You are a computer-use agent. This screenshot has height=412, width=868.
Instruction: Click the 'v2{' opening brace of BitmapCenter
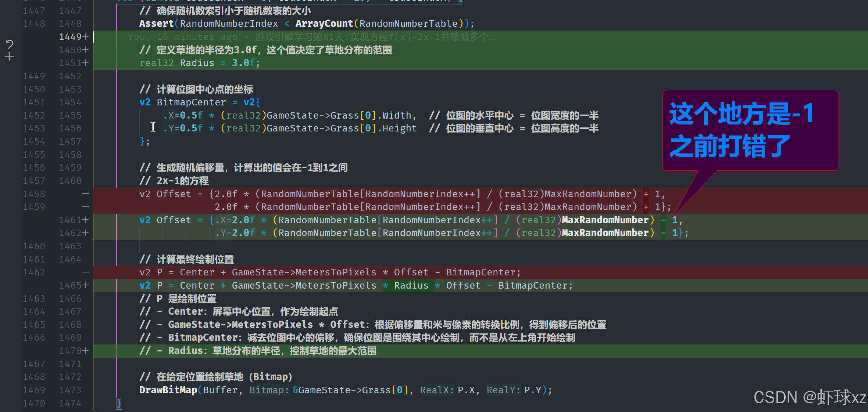coord(252,102)
